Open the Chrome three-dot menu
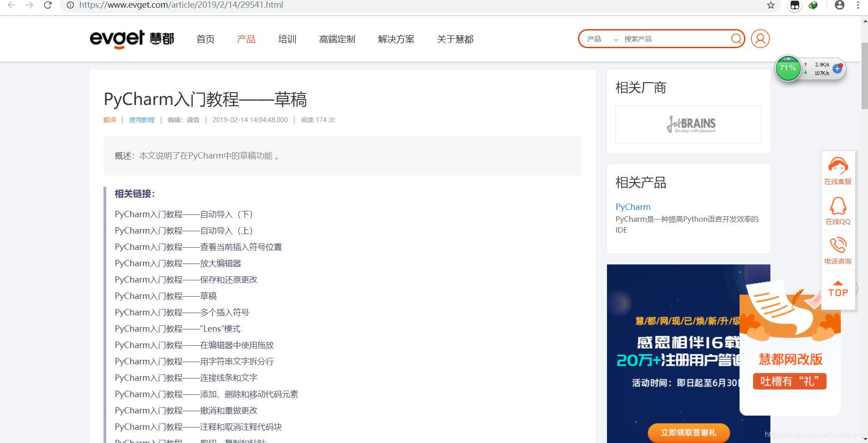868x443 pixels. [x=858, y=5]
